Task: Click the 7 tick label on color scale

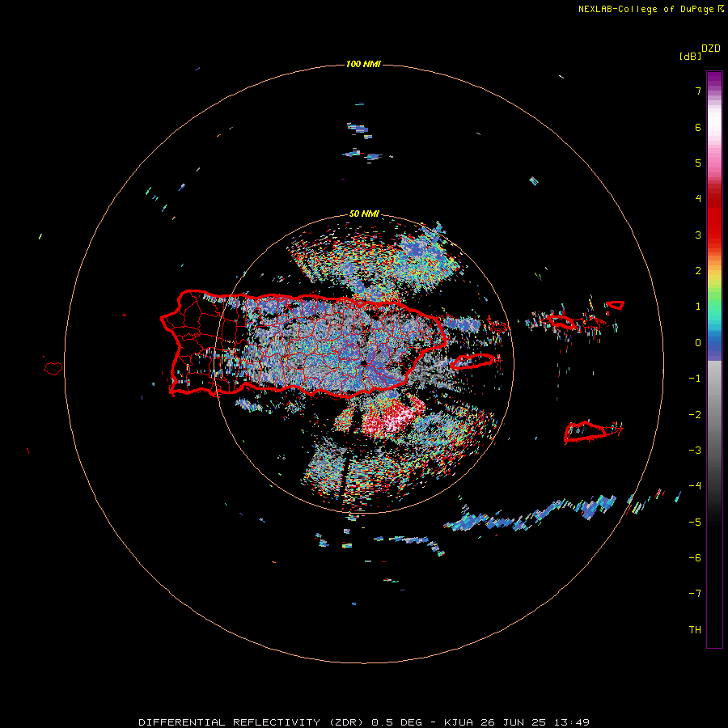Action: (x=698, y=91)
